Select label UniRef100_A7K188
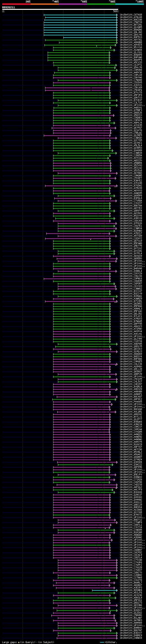Image resolution: width=146 pixels, height=644 pixels. 131,183
